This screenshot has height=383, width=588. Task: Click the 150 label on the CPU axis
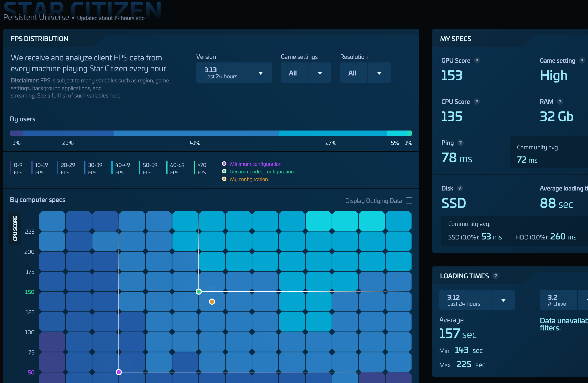30,292
